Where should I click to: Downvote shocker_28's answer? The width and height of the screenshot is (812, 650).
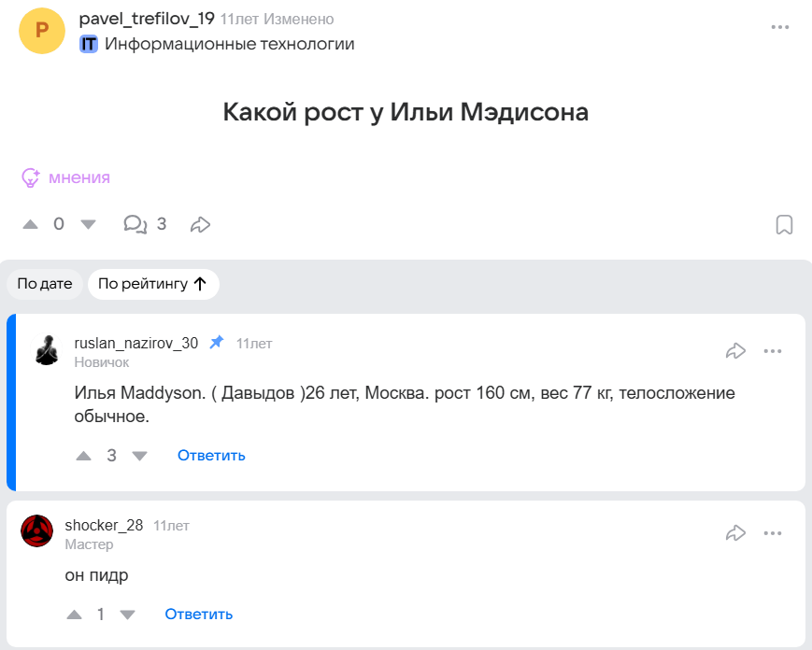(128, 615)
